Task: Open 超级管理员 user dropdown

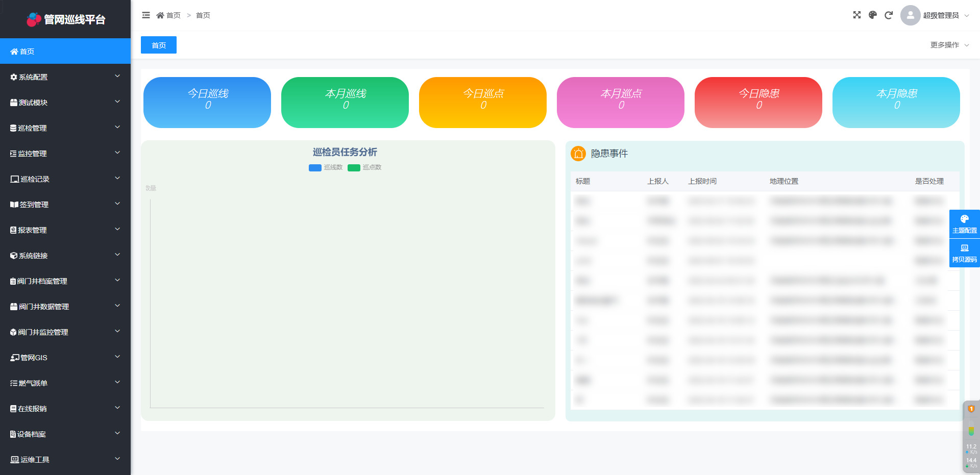Action: point(945,15)
